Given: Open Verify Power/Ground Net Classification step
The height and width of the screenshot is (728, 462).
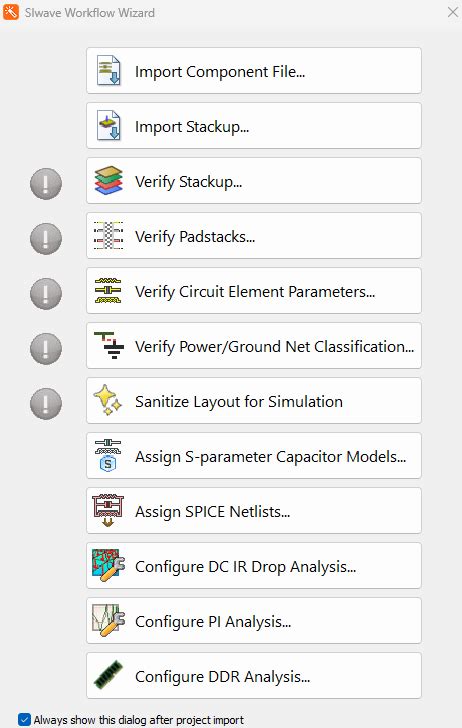Looking at the screenshot, I should click(x=254, y=345).
